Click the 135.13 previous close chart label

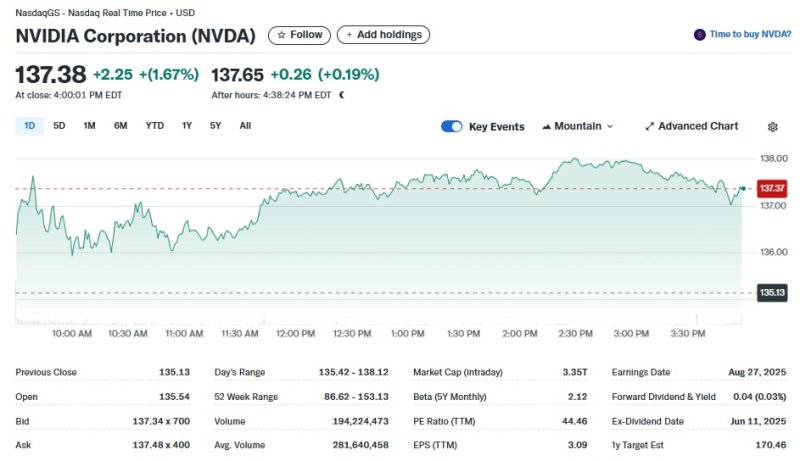tap(771, 293)
